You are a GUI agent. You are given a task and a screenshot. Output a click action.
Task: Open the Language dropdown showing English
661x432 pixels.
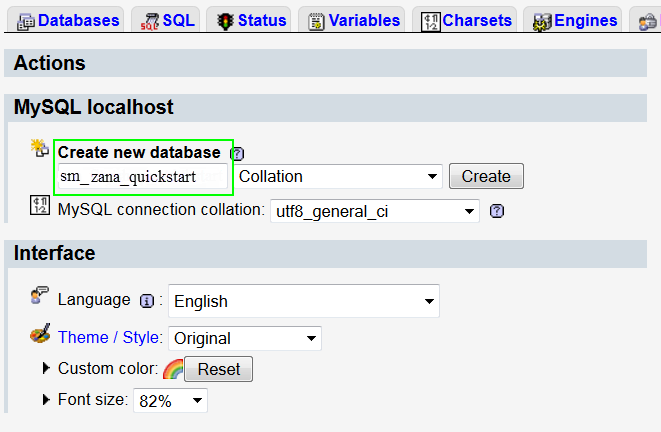click(304, 301)
